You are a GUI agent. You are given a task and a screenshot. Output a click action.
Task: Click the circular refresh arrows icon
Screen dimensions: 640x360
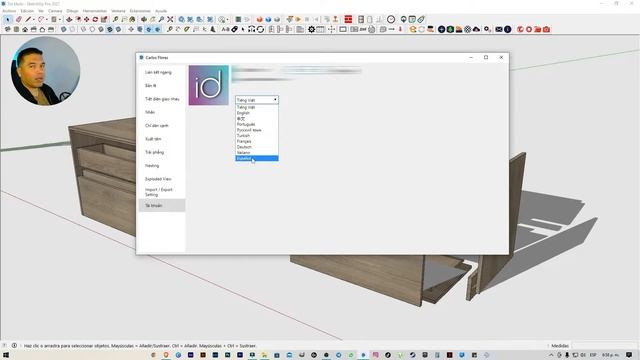point(260,29)
